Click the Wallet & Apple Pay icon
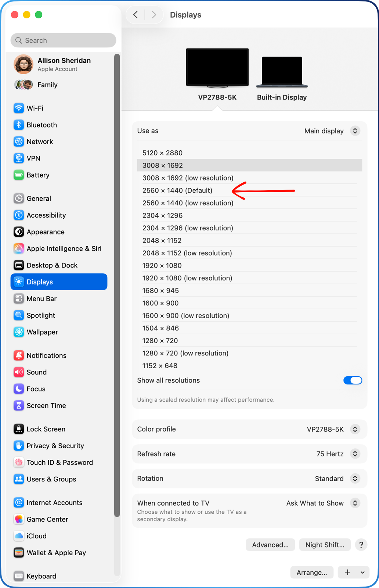Screen dimensions: 379x588 [19, 553]
